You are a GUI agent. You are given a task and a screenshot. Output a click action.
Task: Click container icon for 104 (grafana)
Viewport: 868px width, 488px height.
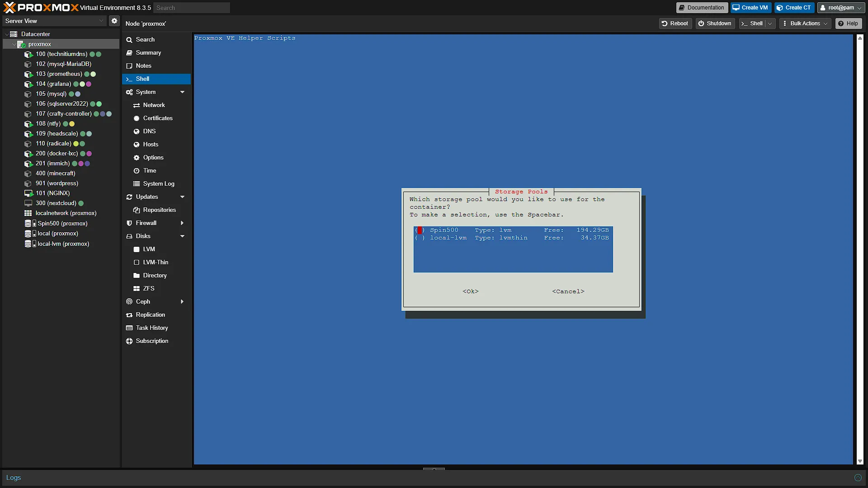click(28, 84)
